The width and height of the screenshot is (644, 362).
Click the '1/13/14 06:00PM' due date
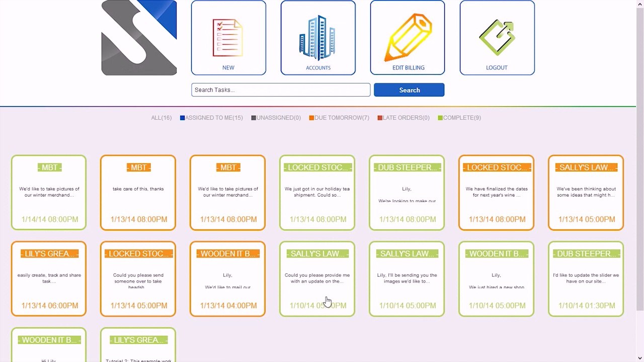(50, 306)
